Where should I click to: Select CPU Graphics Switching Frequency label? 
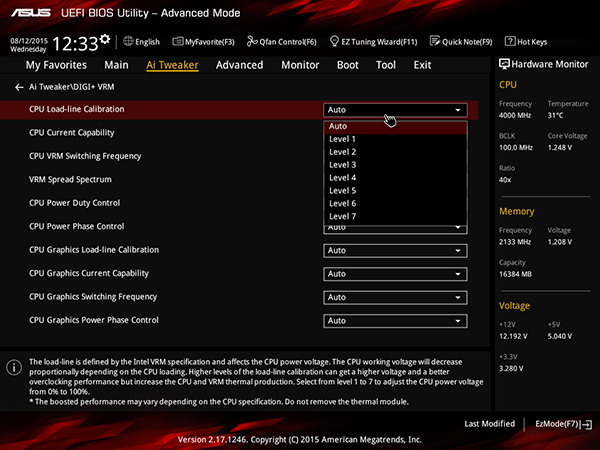point(93,297)
